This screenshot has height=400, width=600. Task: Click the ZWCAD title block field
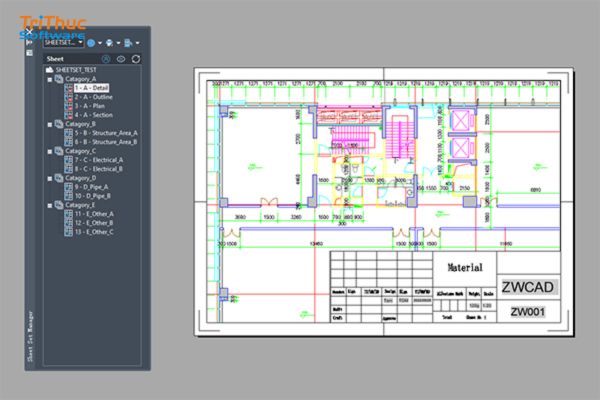coord(528,287)
